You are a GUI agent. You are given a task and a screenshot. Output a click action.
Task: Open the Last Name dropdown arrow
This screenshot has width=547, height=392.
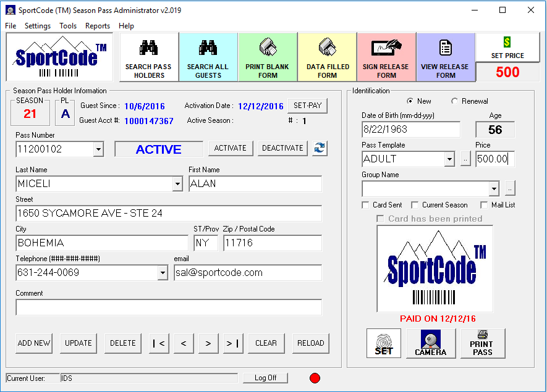[x=177, y=183]
